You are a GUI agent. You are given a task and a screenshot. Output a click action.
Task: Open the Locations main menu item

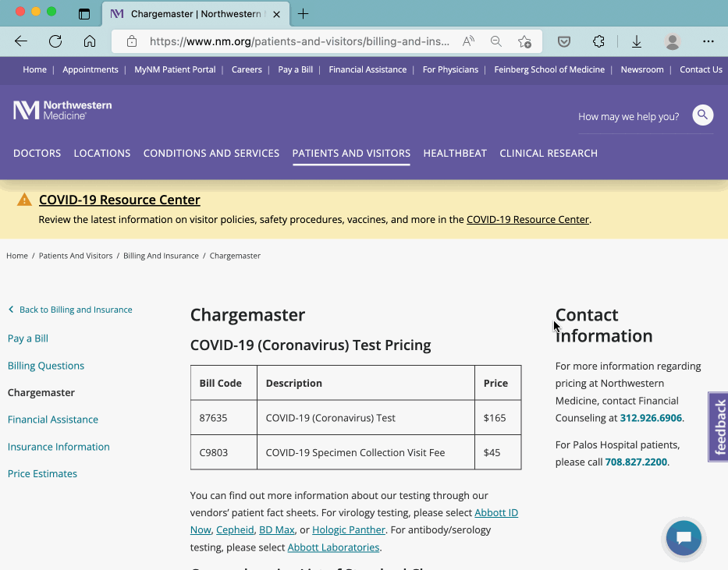point(102,153)
